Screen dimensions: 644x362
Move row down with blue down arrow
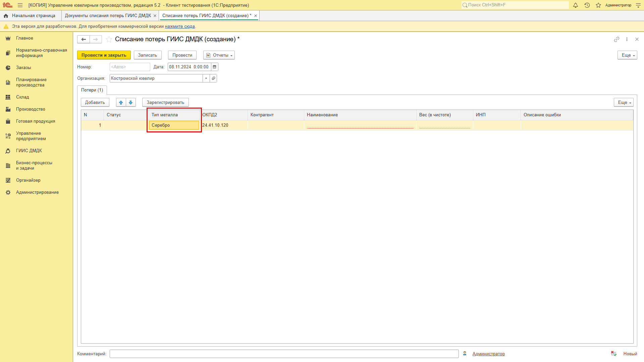click(x=131, y=103)
